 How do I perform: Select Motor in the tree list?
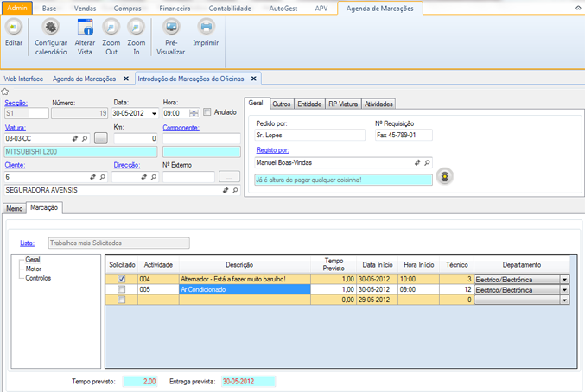tap(34, 269)
